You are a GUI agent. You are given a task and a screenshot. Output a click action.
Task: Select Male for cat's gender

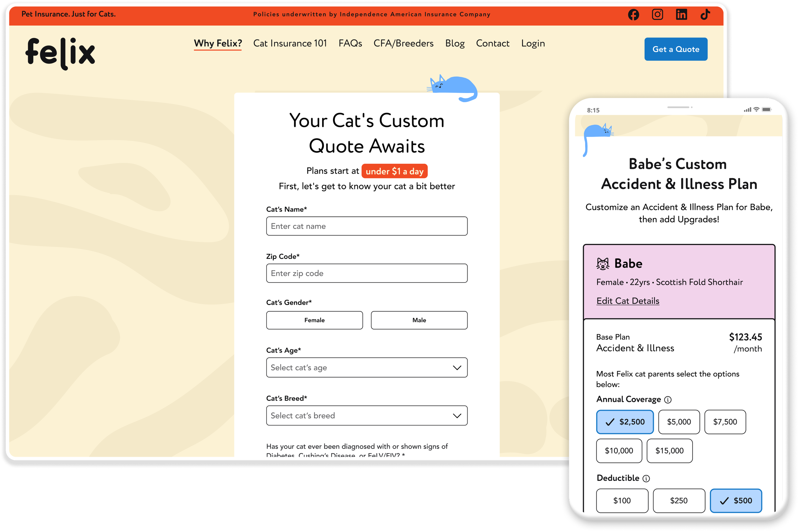pos(419,320)
